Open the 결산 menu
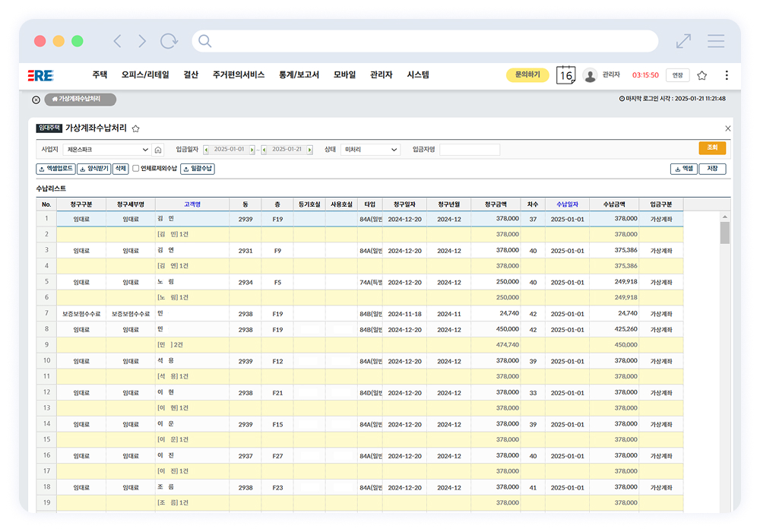Viewport: 760px width, 532px height. coord(191,75)
